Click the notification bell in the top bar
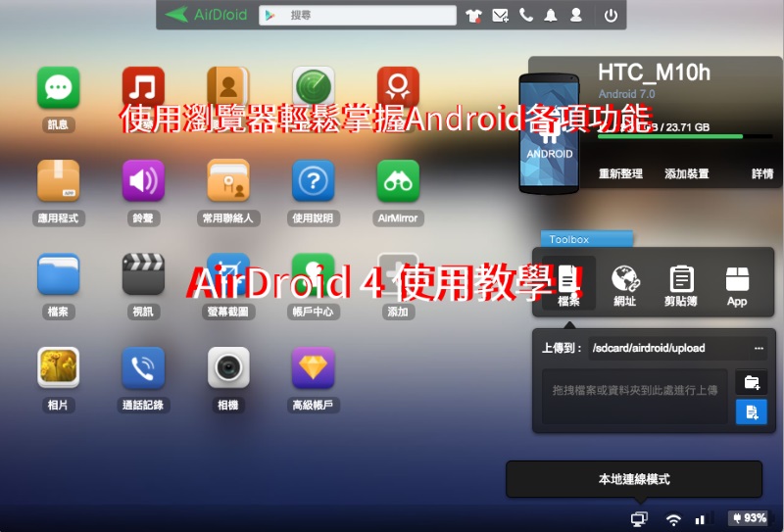The image size is (784, 532). (x=551, y=15)
